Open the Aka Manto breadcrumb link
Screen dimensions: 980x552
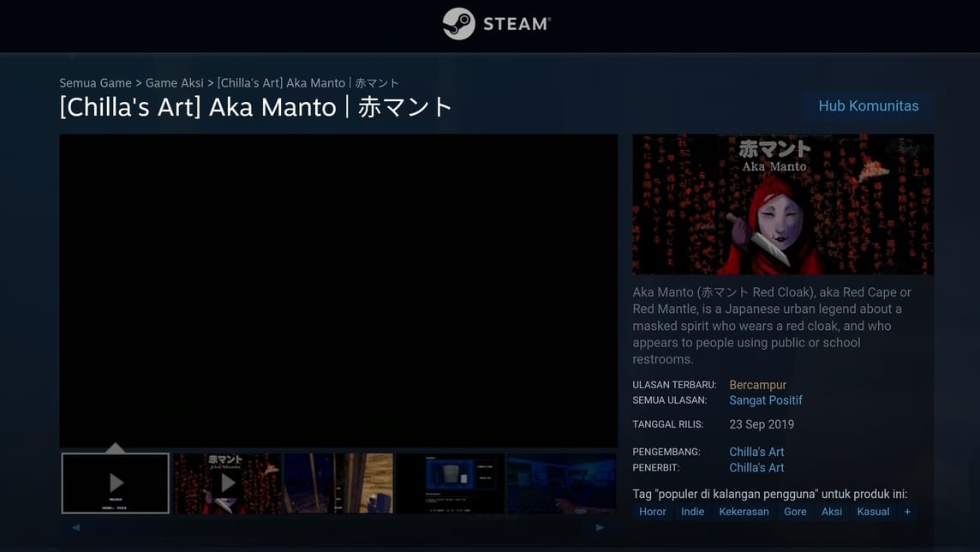[308, 83]
